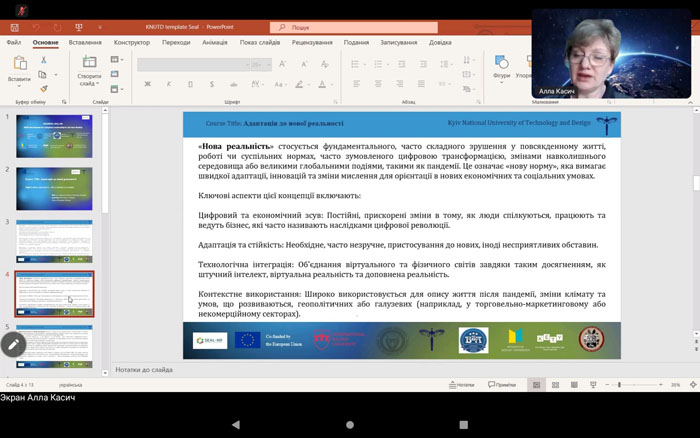This screenshot has width=700, height=438.
Task: Open the Анімація (Animations) ribbon tab
Action: click(214, 43)
